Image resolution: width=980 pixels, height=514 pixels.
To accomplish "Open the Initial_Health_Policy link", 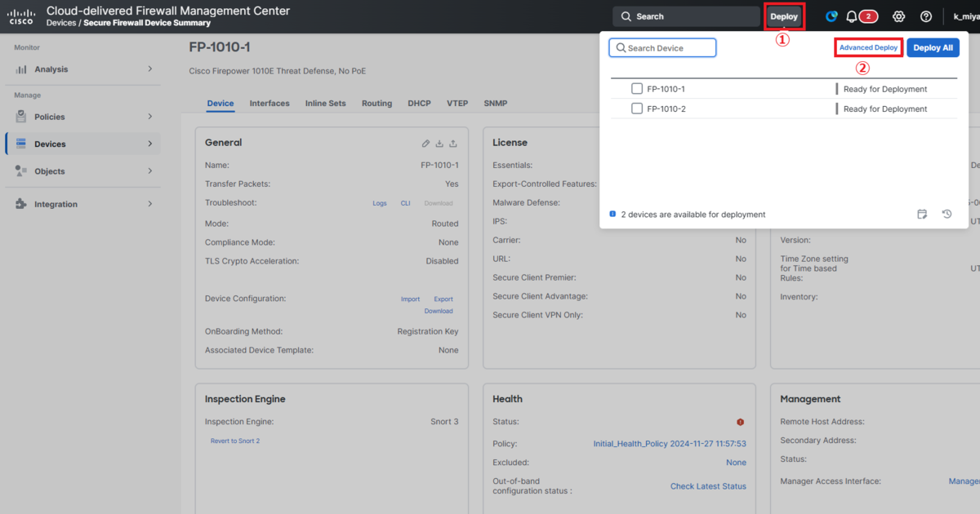I will [x=670, y=444].
